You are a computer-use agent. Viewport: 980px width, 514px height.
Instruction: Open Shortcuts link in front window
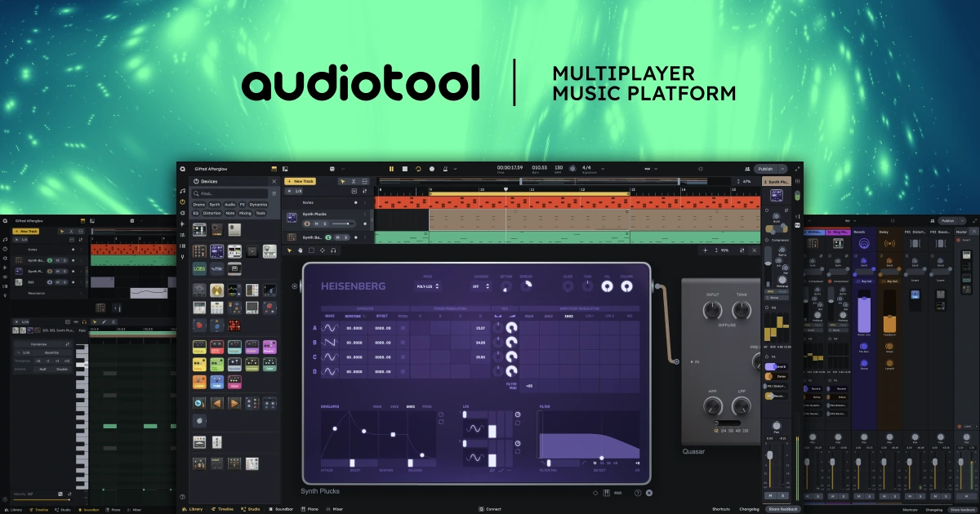(x=721, y=509)
